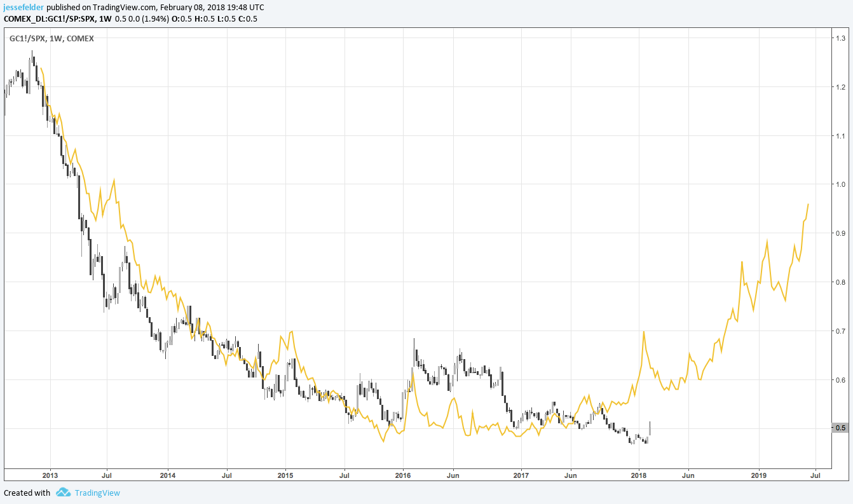
Task: Click the 1.3 price axis label
Action: point(840,39)
